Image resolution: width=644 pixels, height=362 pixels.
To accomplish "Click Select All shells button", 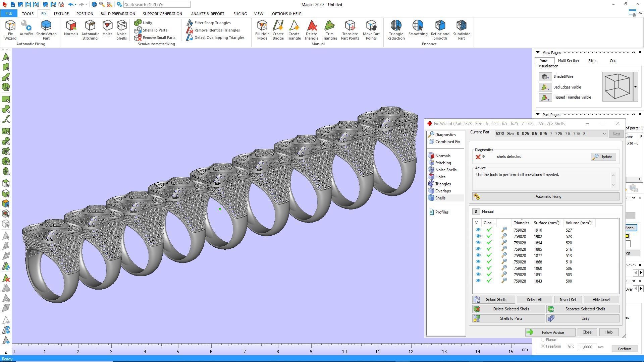I will click(x=534, y=300).
